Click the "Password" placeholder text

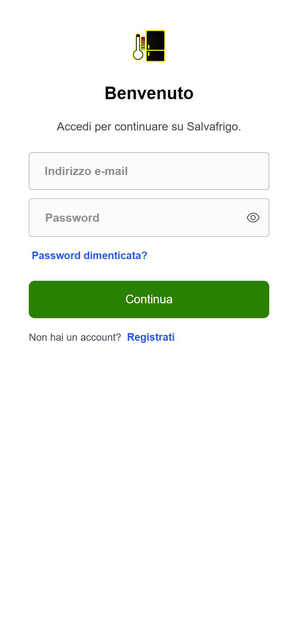[72, 218]
